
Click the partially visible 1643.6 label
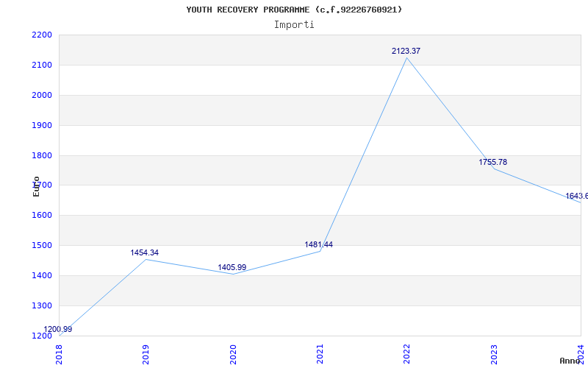(x=576, y=196)
